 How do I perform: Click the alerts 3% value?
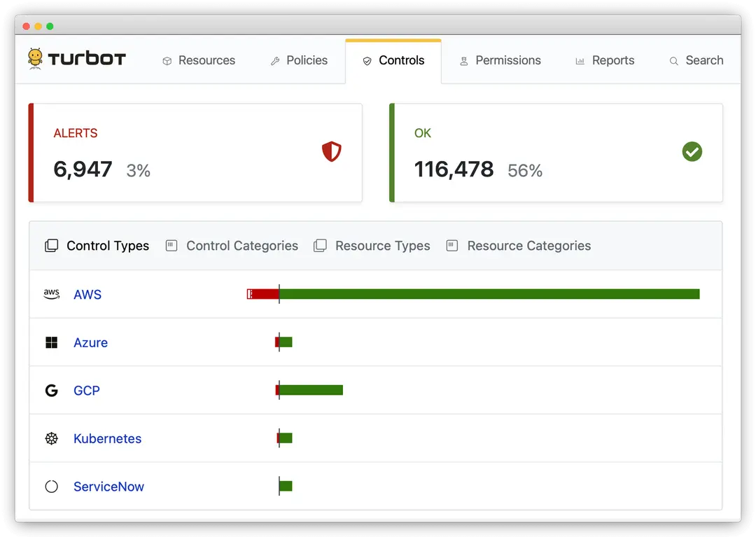(x=139, y=171)
